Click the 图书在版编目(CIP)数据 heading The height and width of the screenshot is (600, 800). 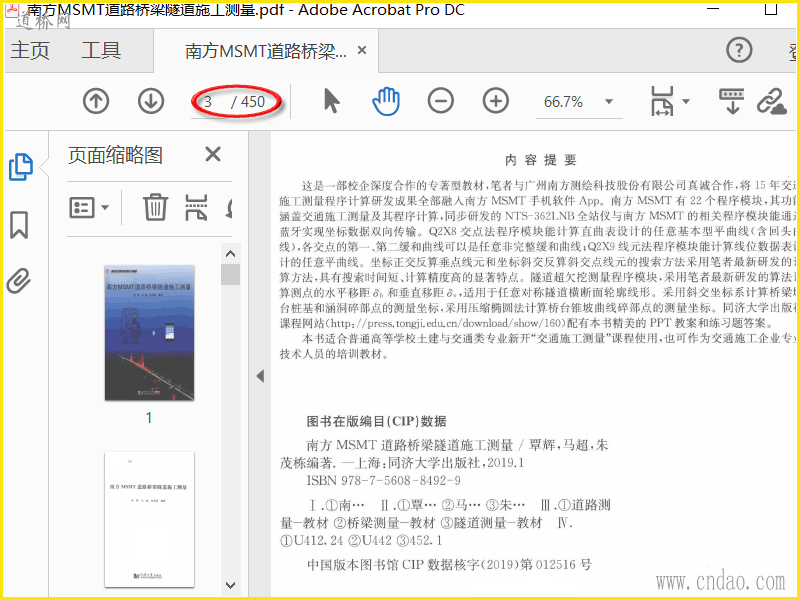tap(377, 421)
